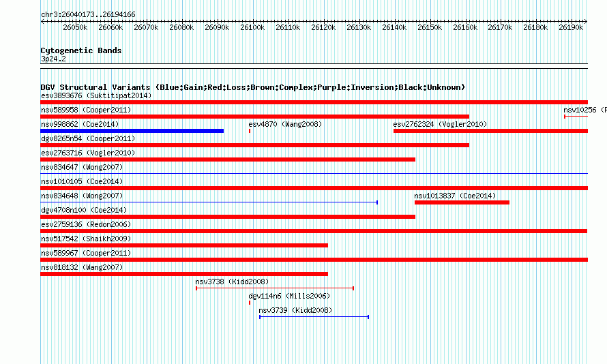Click the red loss bar of dgv8265n54
This screenshot has width=607, height=364.
pyautogui.click(x=254, y=145)
